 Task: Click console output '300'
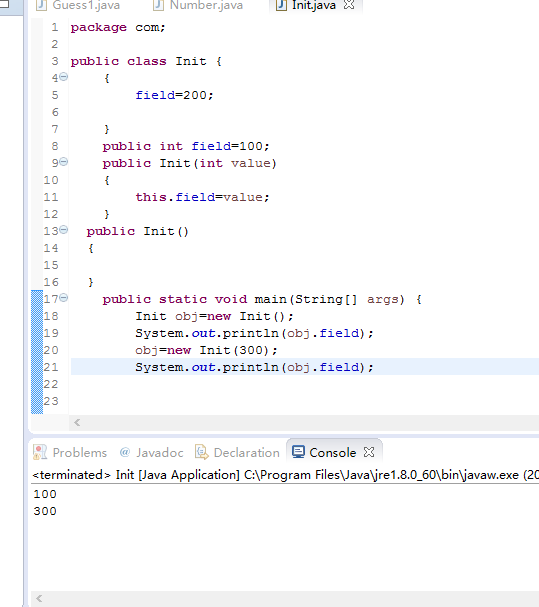pyautogui.click(x=45, y=511)
